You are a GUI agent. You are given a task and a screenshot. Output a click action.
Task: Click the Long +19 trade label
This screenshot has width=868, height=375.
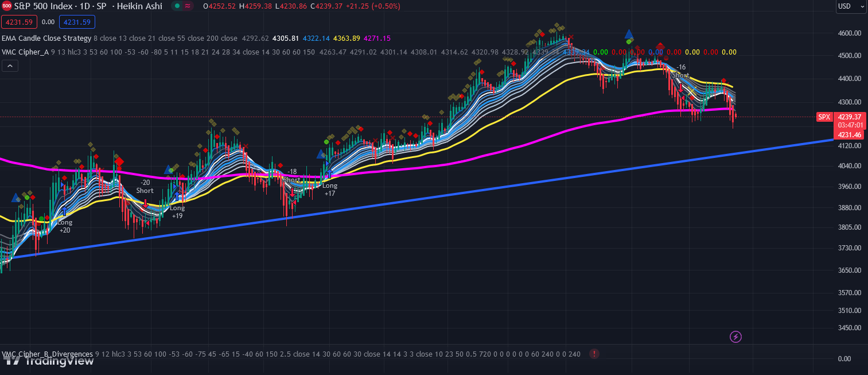pos(177,212)
